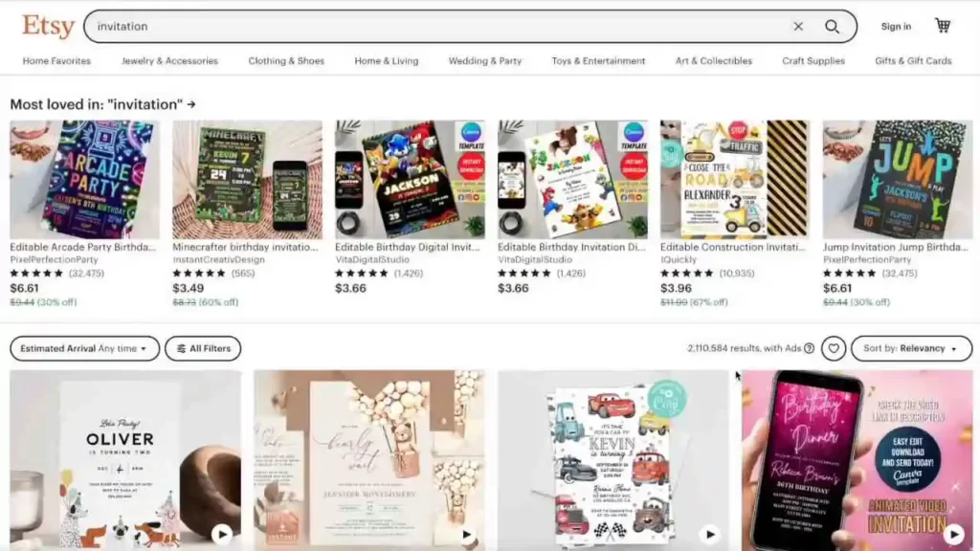This screenshot has height=551, width=980.
Task: Open the Home Favorites category
Action: (56, 60)
